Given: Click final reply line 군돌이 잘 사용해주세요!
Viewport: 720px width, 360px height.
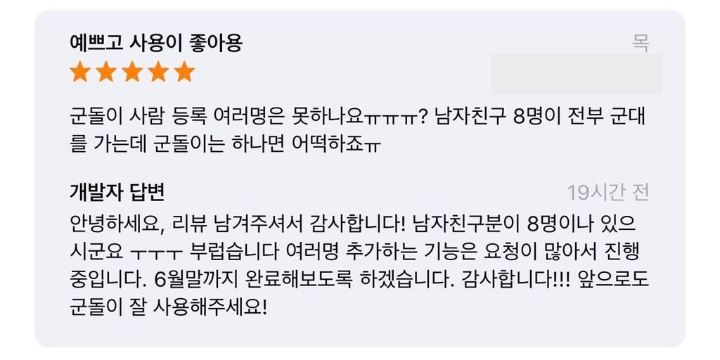Looking at the screenshot, I should (x=168, y=305).
